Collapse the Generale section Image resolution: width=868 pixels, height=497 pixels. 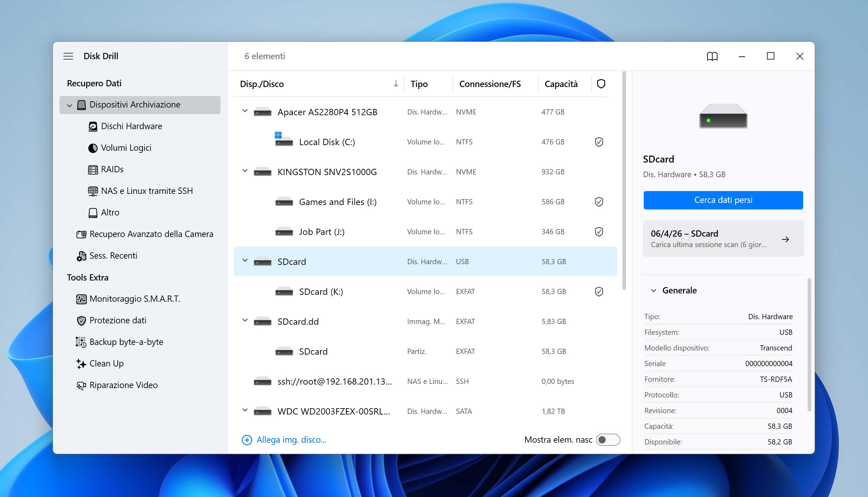653,291
